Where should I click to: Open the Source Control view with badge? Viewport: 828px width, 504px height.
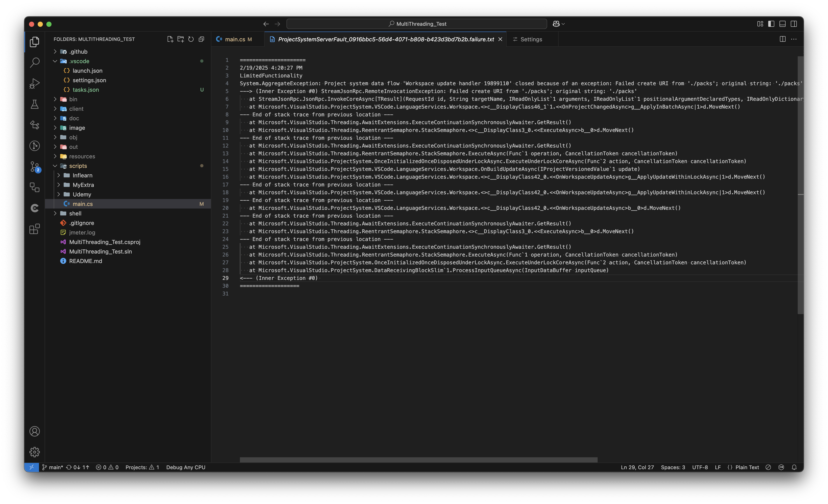(35, 167)
